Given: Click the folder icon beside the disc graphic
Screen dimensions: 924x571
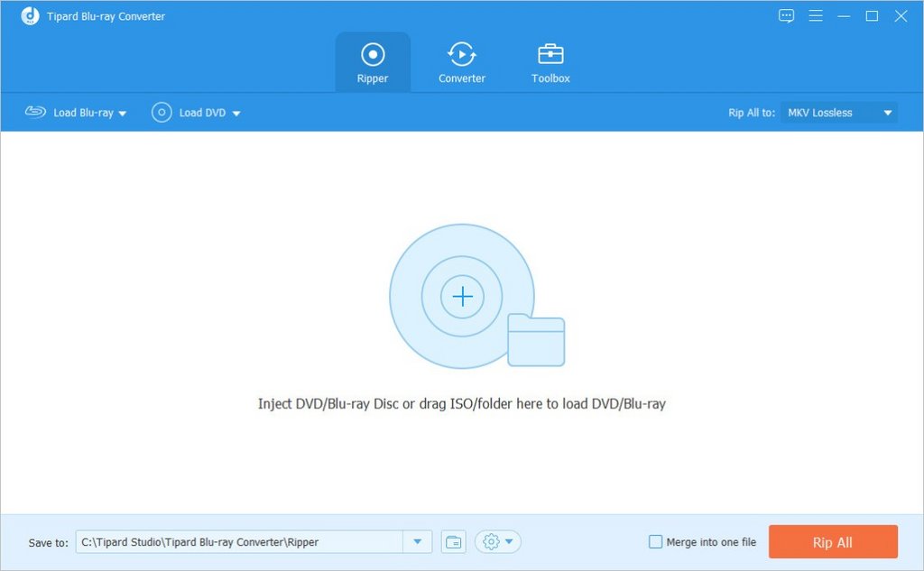Looking at the screenshot, I should [x=536, y=340].
